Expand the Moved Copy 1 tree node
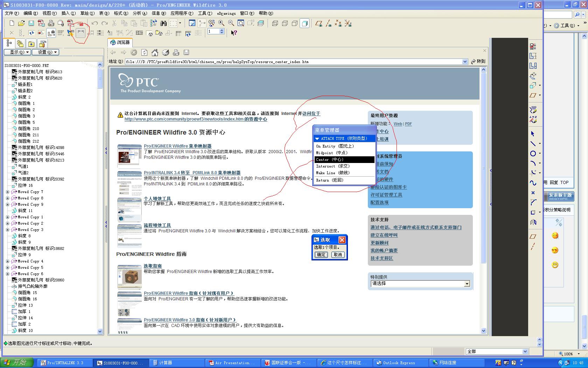The width and height of the screenshot is (588, 368). click(x=8, y=217)
